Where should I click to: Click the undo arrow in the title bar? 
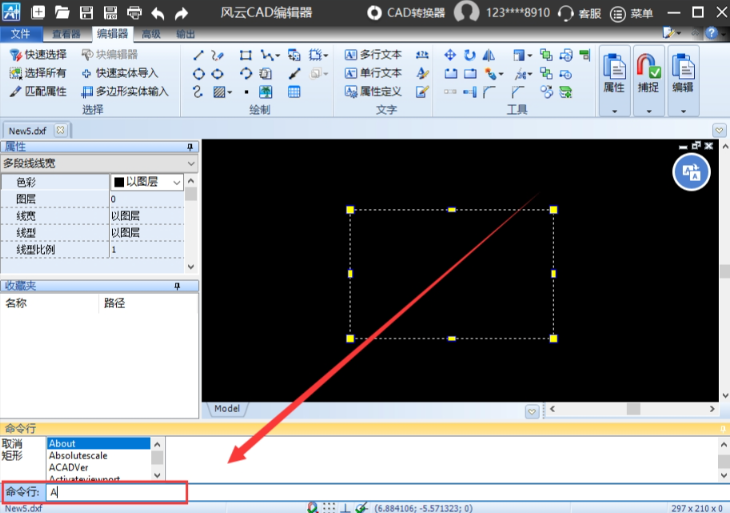[x=158, y=13]
